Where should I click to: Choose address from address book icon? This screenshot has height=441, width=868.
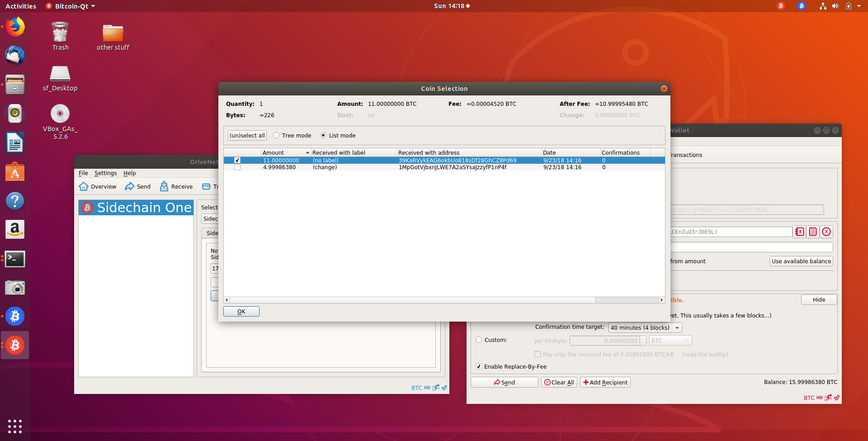point(800,232)
